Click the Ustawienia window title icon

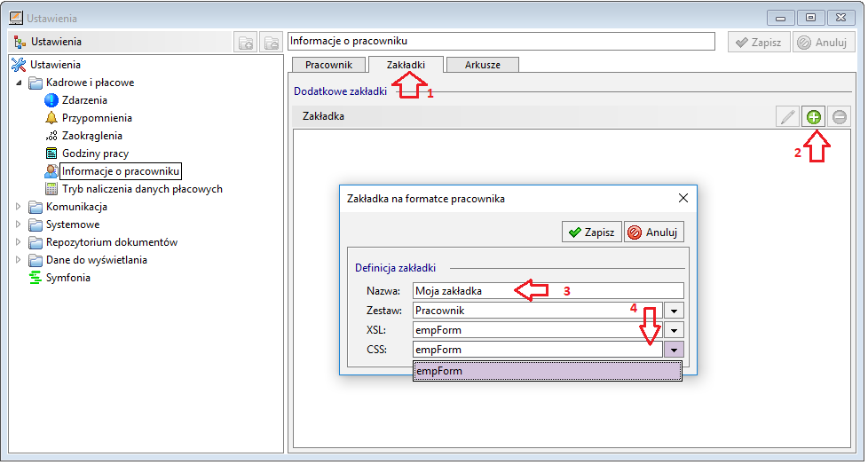coord(17,19)
